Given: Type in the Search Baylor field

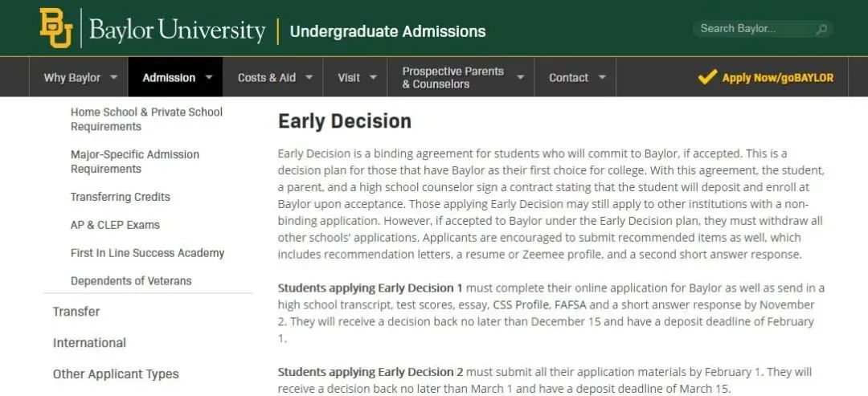Looking at the screenshot, I should 751,29.
